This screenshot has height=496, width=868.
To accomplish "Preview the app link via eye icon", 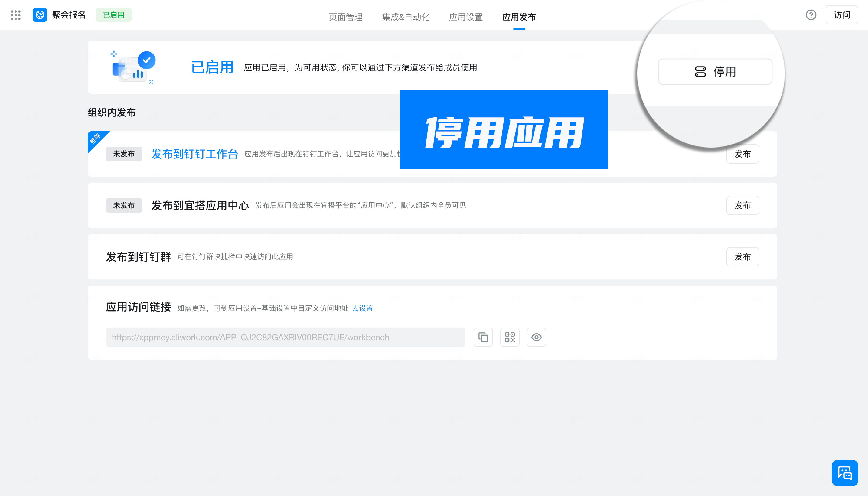I will coord(536,337).
